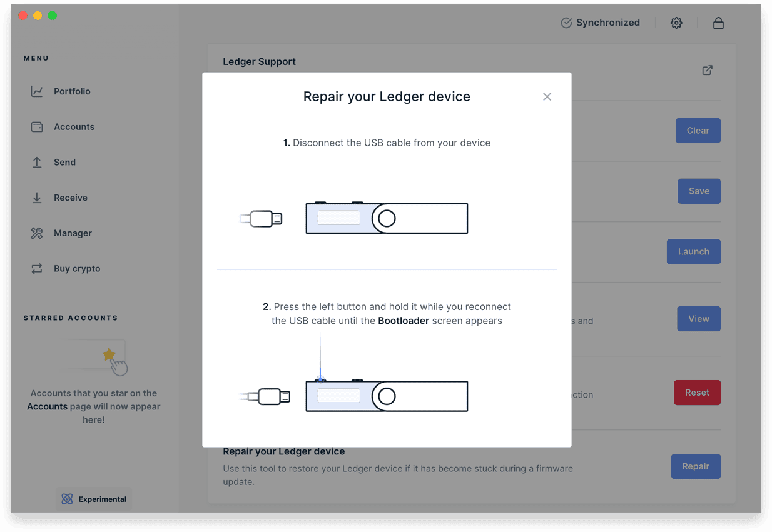Open Manager in the menu
The width and height of the screenshot is (772, 532).
(73, 233)
